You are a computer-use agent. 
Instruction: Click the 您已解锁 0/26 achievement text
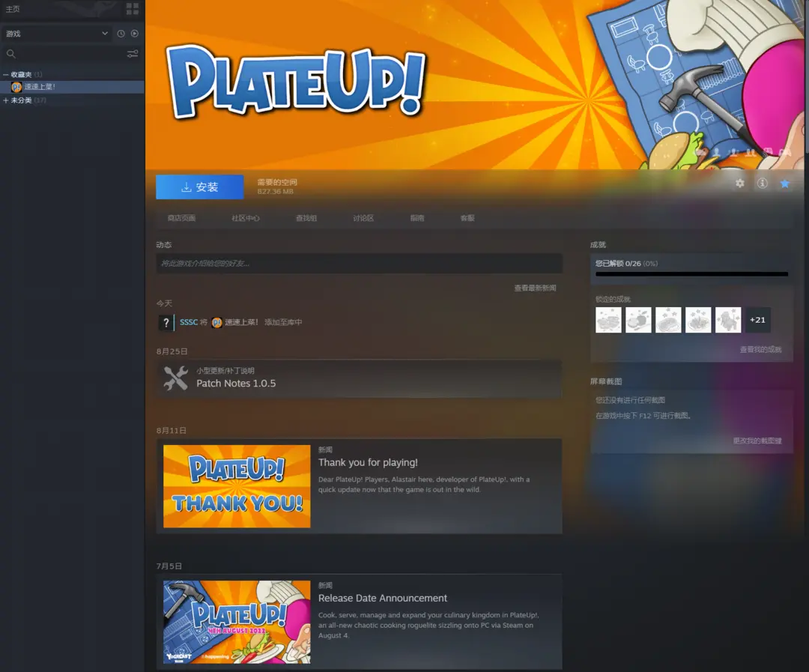tap(626, 263)
